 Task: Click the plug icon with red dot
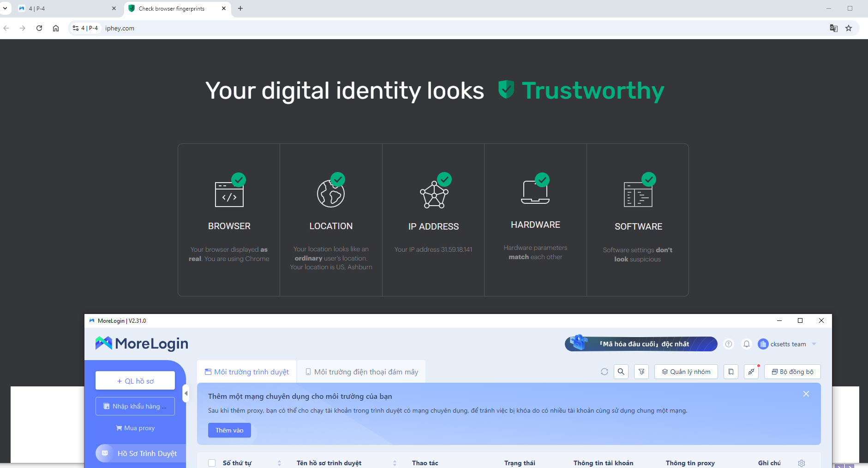pos(751,372)
